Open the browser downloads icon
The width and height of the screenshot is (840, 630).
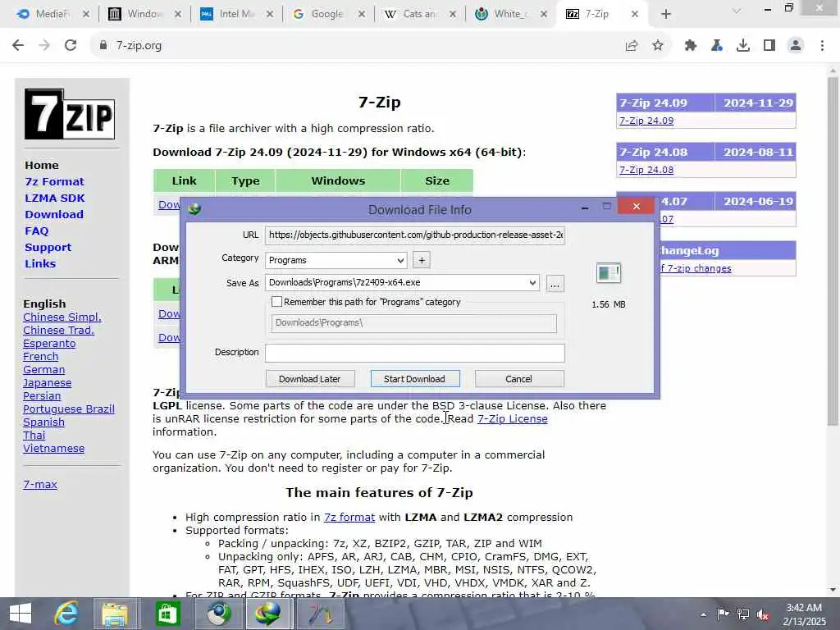pyautogui.click(x=743, y=46)
